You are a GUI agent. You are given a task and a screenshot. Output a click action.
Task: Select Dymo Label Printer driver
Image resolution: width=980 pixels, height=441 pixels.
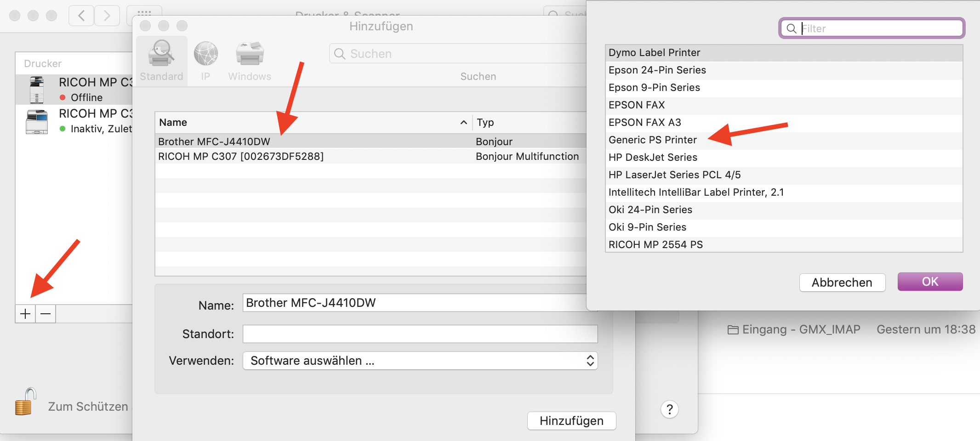pos(784,53)
